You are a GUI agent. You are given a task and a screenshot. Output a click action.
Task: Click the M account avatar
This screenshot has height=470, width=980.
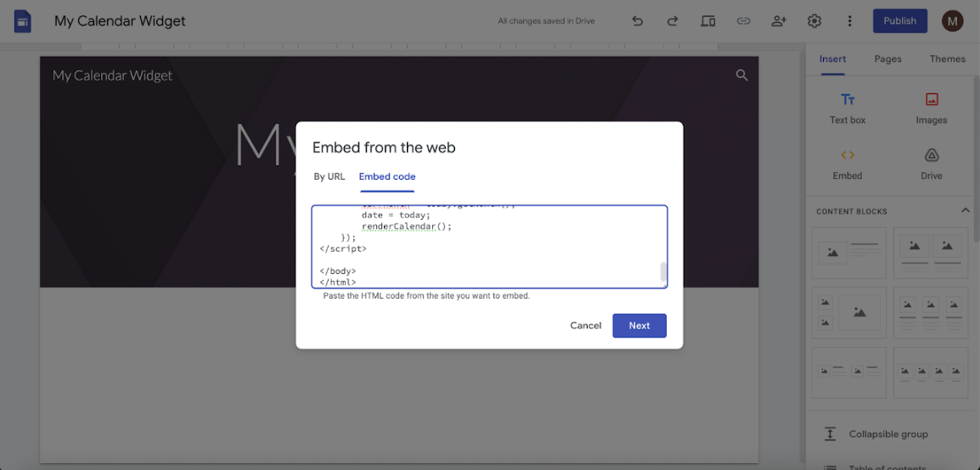953,21
